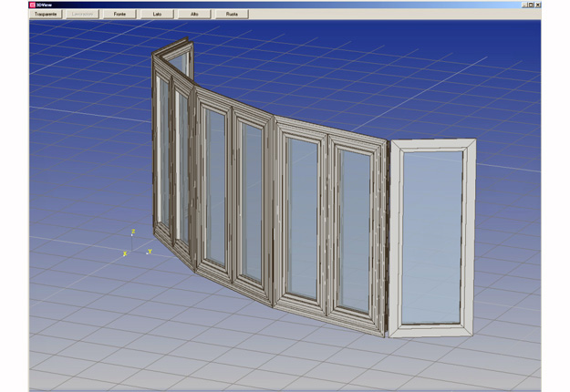Click the Y axis label
This screenshot has height=392, width=570.
click(150, 252)
